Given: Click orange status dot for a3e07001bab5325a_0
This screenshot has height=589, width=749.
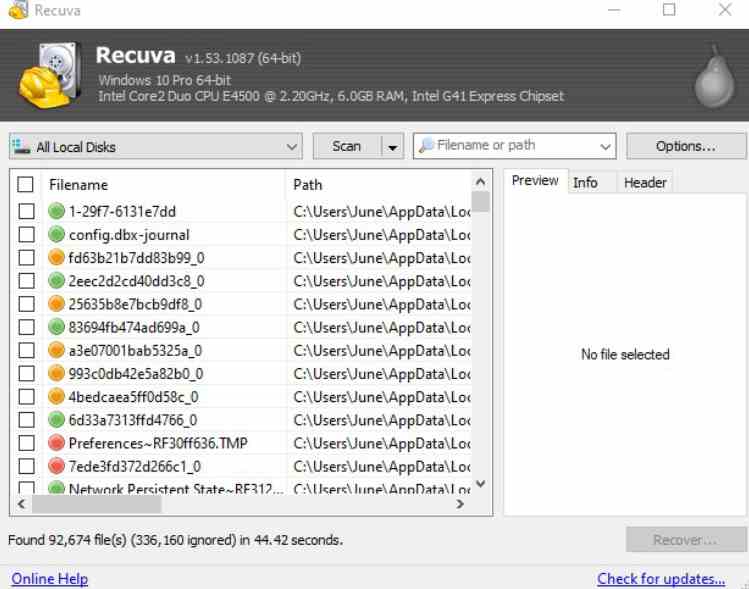Looking at the screenshot, I should click(56, 350).
